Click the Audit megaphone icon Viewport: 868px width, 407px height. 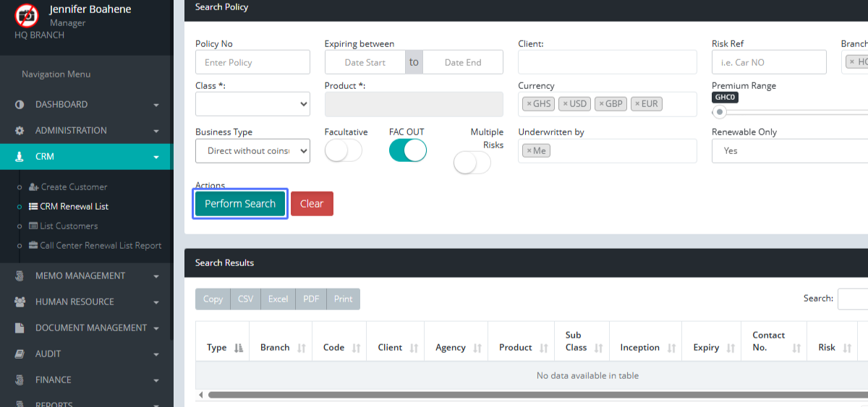pos(20,354)
